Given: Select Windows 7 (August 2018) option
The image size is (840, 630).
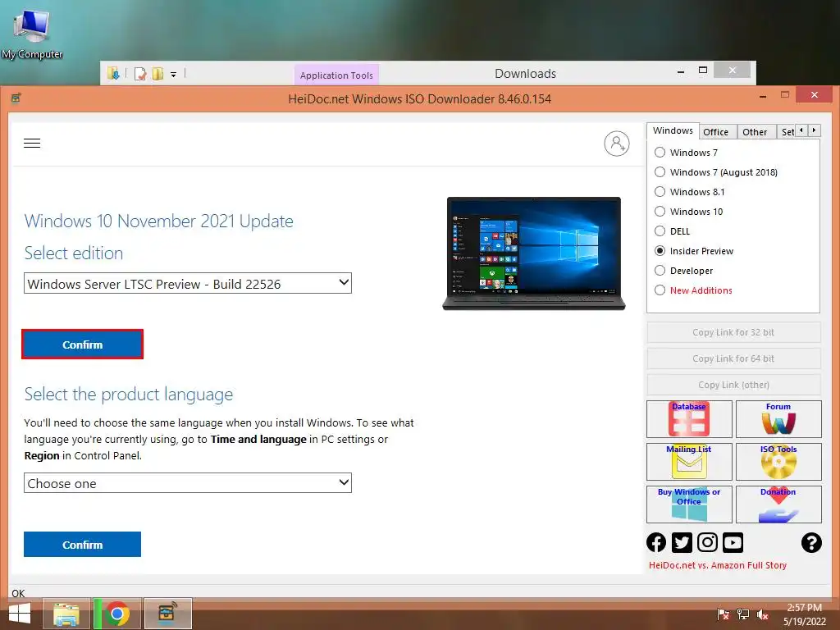Looking at the screenshot, I should tap(660, 172).
